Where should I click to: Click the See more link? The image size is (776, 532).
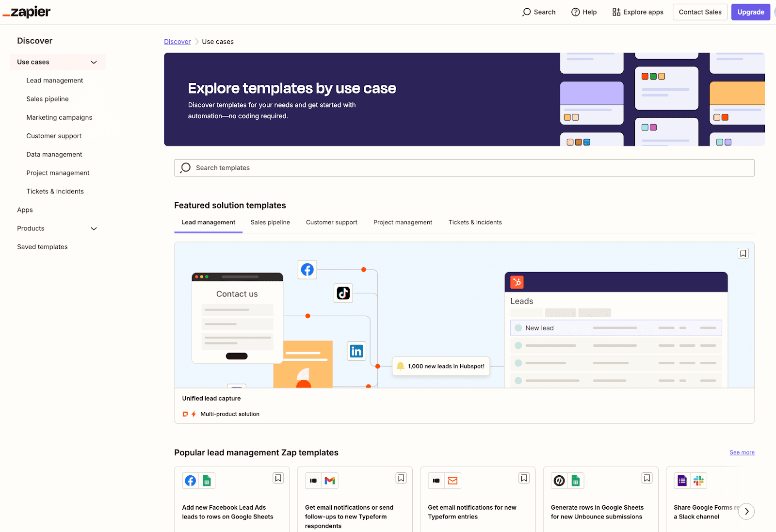(742, 452)
